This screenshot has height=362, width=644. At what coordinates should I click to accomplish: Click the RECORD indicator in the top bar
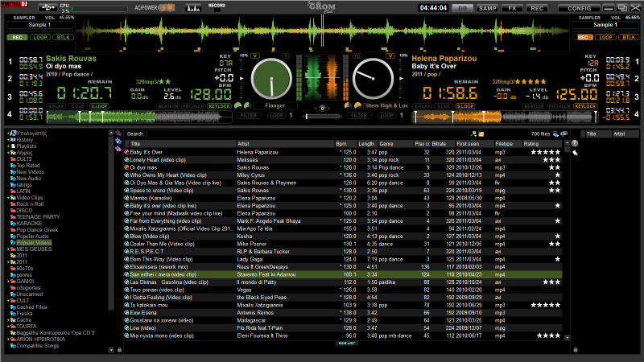coord(217,7)
